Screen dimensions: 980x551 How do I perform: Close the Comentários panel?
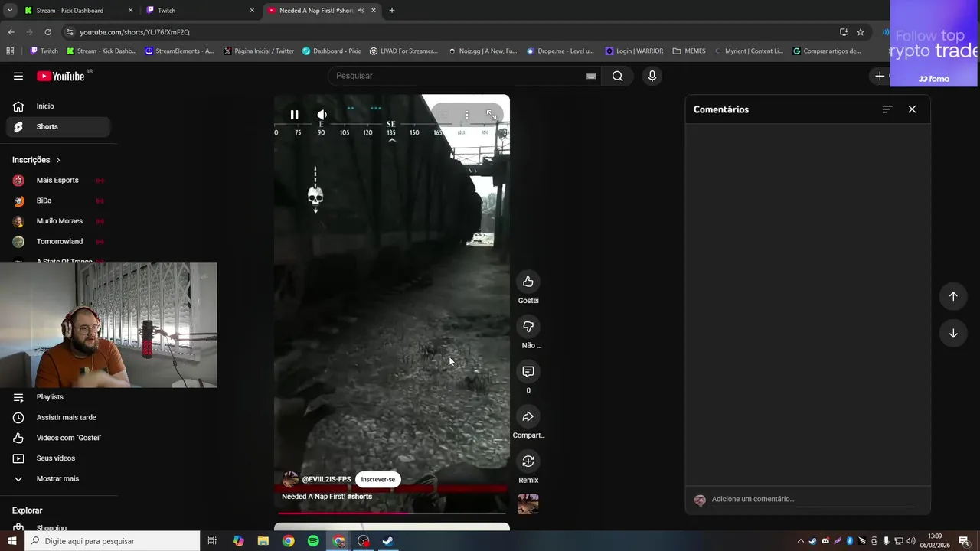pos(912,109)
